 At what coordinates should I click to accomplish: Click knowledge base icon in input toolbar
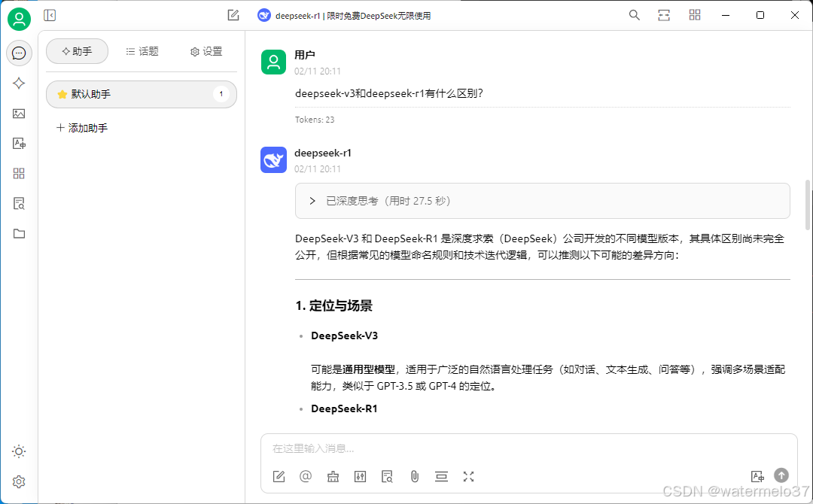pyautogui.click(x=387, y=477)
